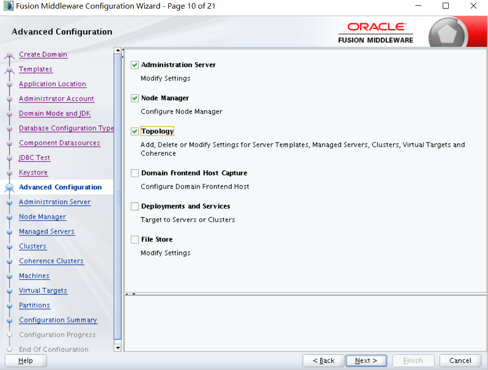
Task: Check the Deployments and Services option
Action: pos(135,206)
